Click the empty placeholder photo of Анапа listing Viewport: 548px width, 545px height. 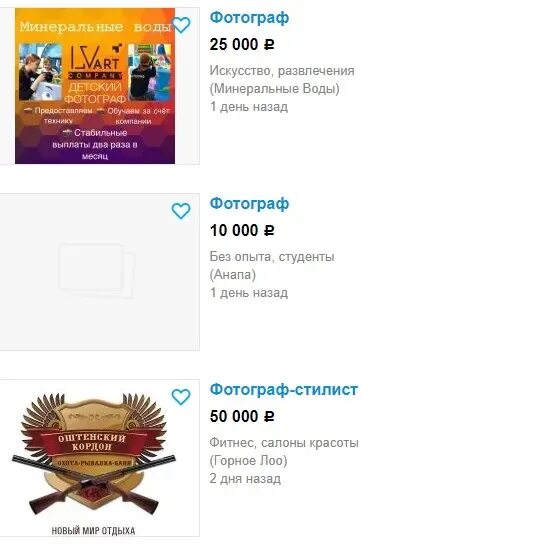click(100, 272)
